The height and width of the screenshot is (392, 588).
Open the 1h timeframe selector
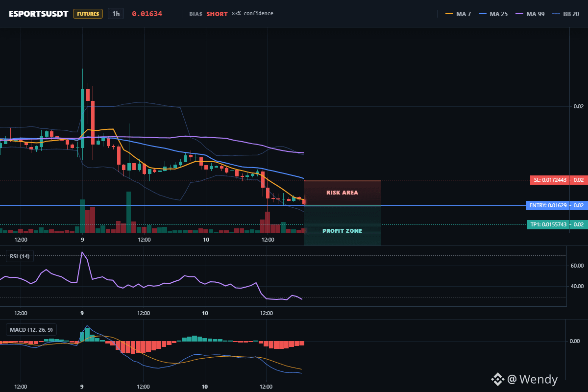coord(116,14)
